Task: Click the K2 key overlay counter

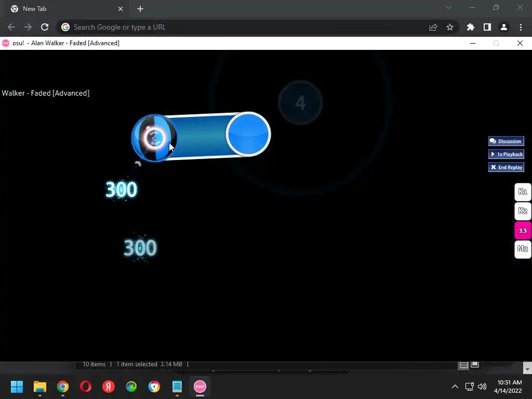Action: (523, 211)
